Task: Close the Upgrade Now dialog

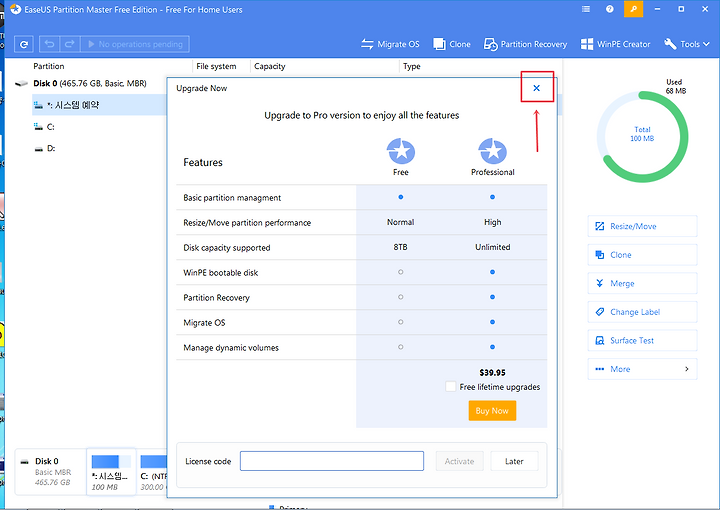Action: tap(536, 88)
